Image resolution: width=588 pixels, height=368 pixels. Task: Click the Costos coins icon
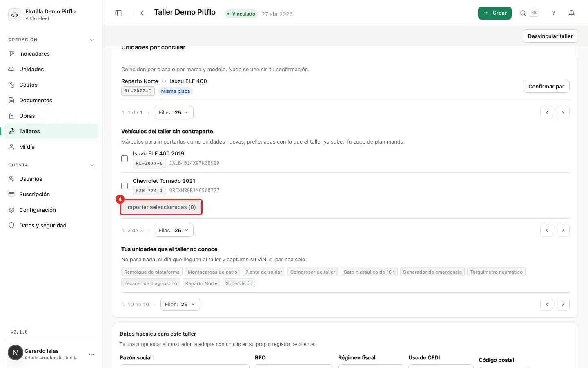click(x=11, y=85)
